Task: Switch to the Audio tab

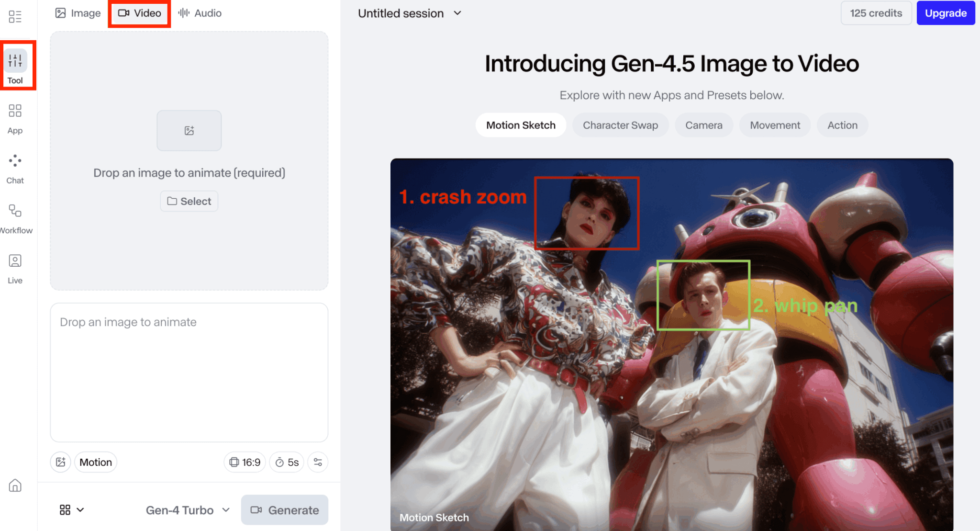Action: point(200,13)
